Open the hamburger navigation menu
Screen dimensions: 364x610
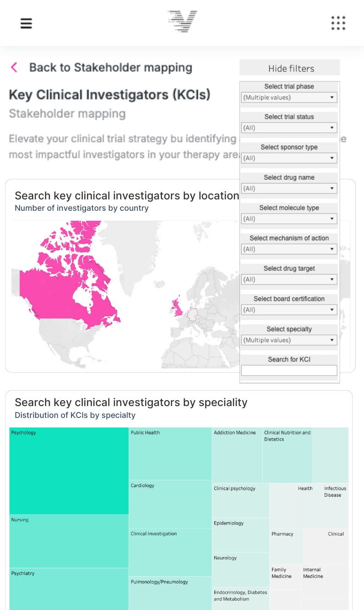point(26,23)
